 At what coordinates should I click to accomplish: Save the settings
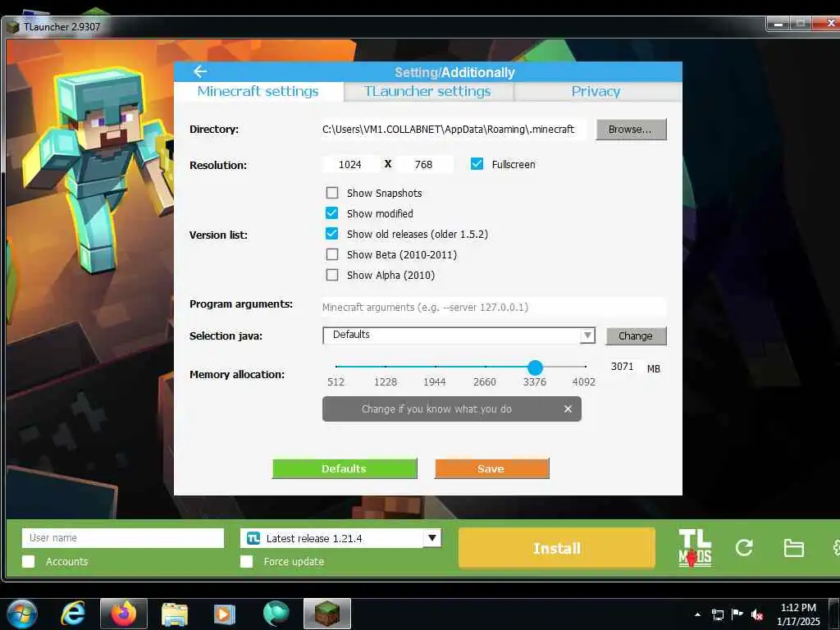[492, 468]
